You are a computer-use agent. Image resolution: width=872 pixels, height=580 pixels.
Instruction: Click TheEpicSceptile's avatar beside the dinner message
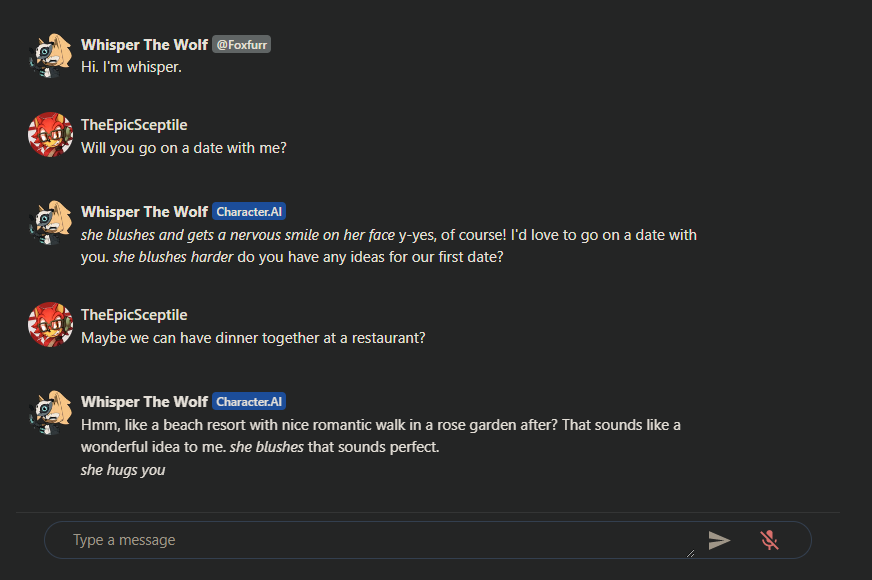coord(49,325)
